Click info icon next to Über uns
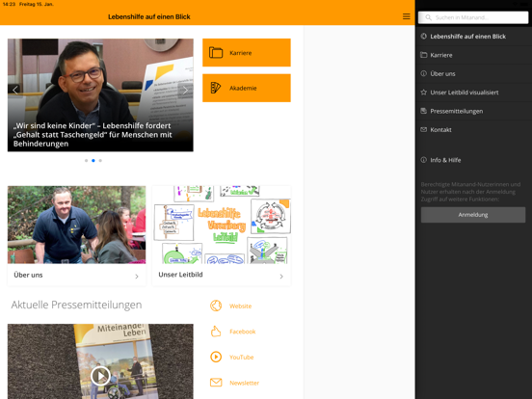Screen dimensions: 532x399 (x=423, y=73)
